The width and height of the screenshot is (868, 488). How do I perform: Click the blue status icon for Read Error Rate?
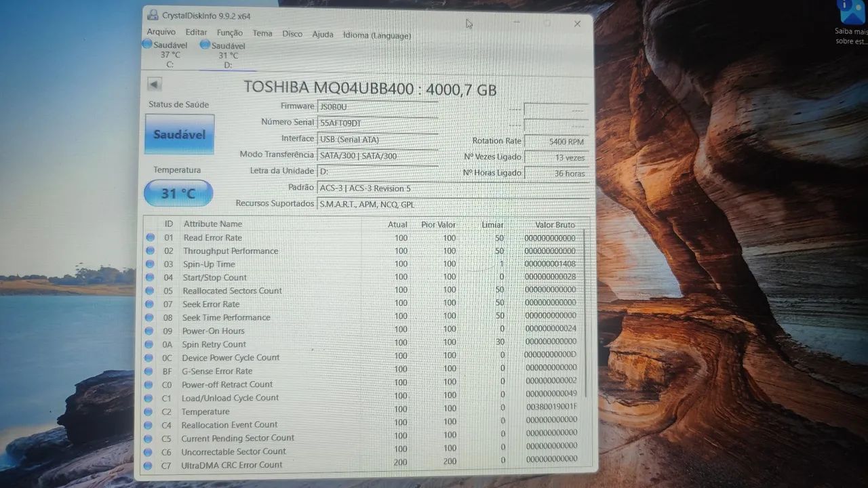point(150,238)
